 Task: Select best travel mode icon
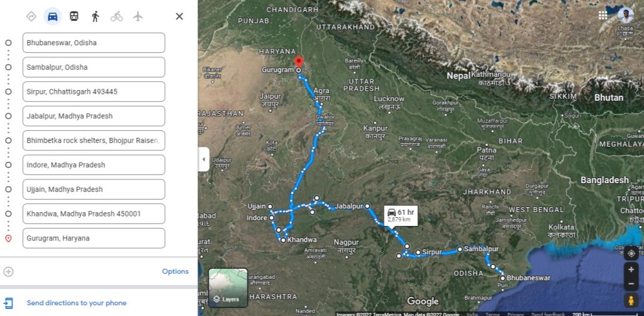[x=31, y=16]
